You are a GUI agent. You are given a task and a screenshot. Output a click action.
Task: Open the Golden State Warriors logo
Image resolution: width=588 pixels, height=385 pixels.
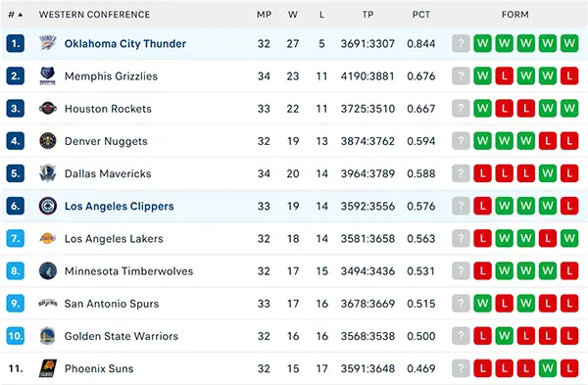point(48,336)
